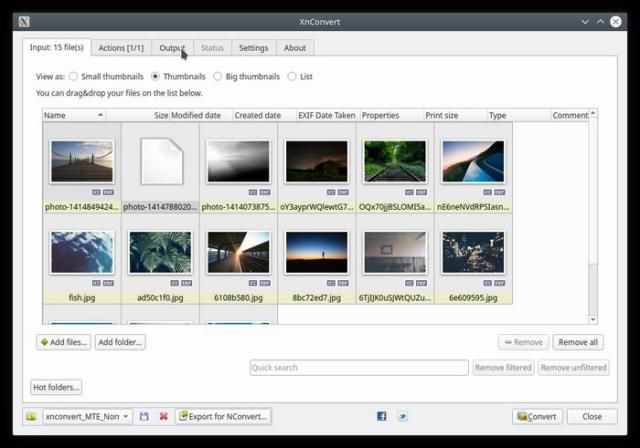640x448 pixels.
Task: Open the Actions [1/1] tab
Action: 121,47
